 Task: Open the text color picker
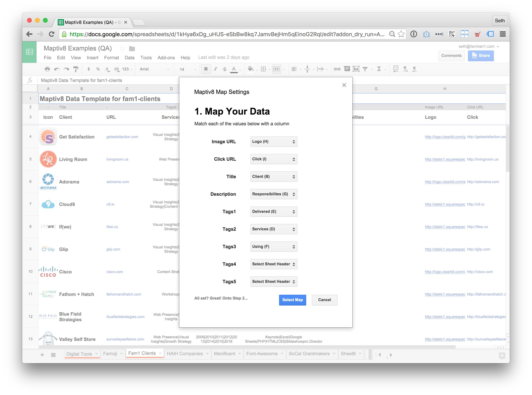[x=234, y=69]
